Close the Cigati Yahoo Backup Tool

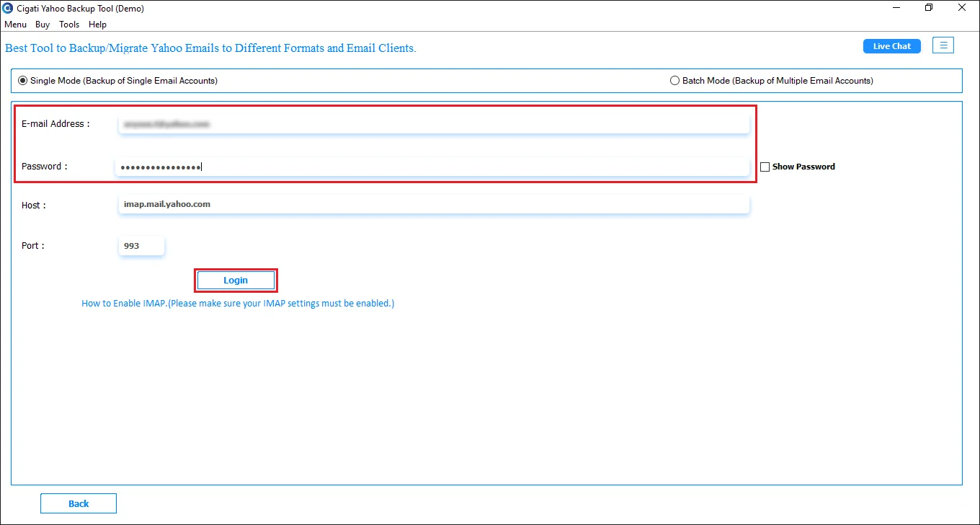(x=962, y=8)
